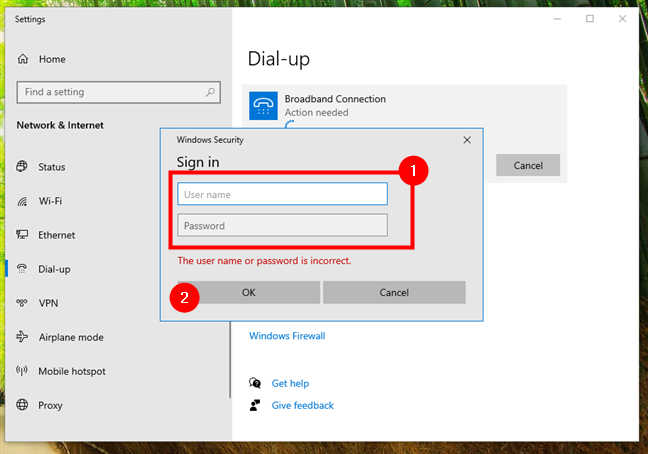Click Cancel in the Sign in dialog
Screen dimensions: 648x454
point(394,292)
